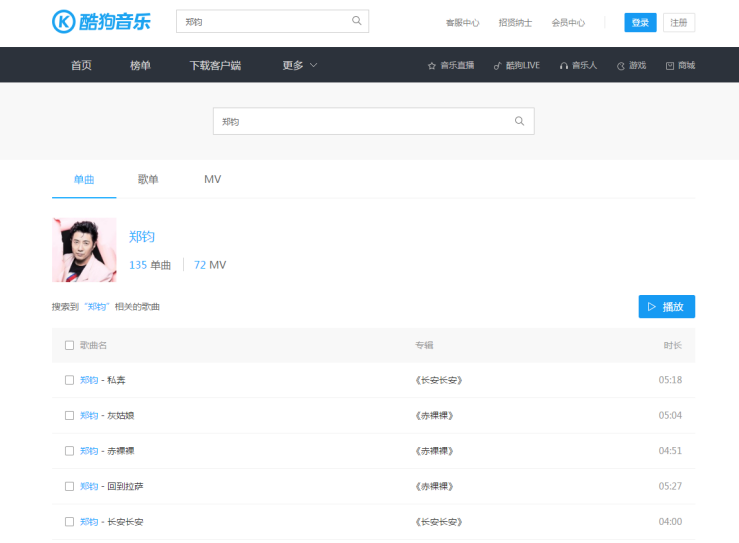Open song 郑钧 - 长安长安
The height and width of the screenshot is (543, 739).
tap(111, 522)
